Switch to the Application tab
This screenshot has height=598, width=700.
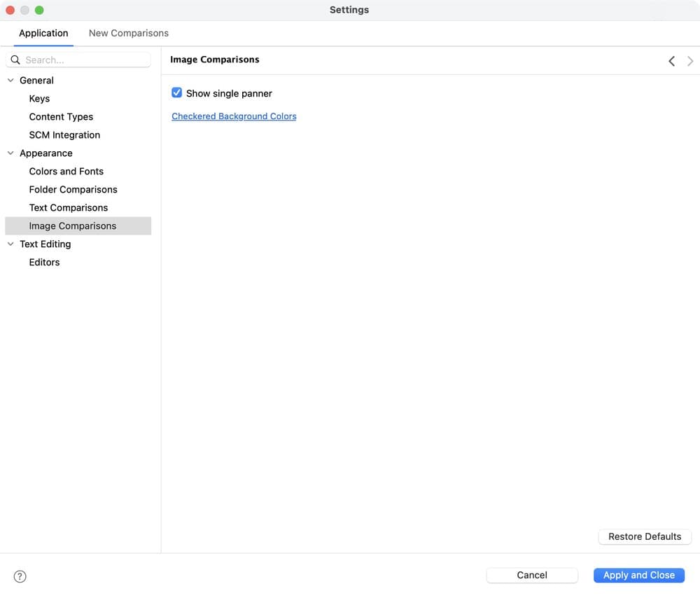point(43,34)
